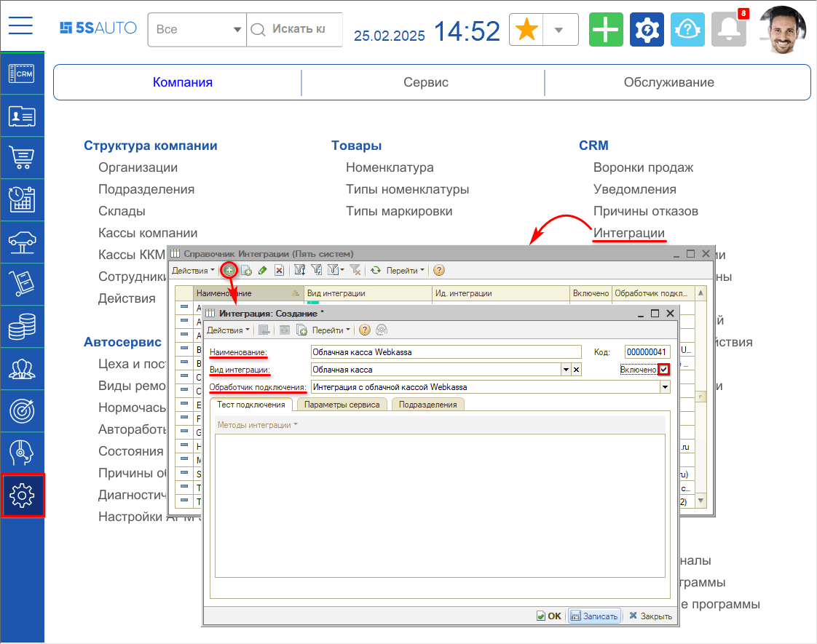Expand the Вид интеграции dropdown
Viewport: 817px width, 644px height.
[566, 370]
